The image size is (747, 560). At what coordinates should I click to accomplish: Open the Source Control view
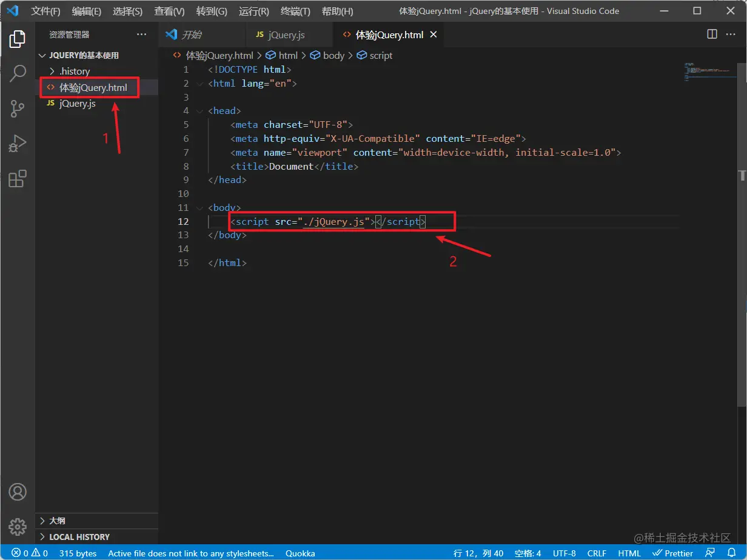click(x=18, y=109)
